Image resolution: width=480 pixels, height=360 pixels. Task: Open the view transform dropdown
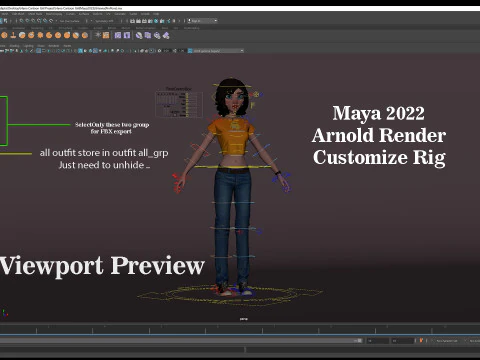[218, 51]
